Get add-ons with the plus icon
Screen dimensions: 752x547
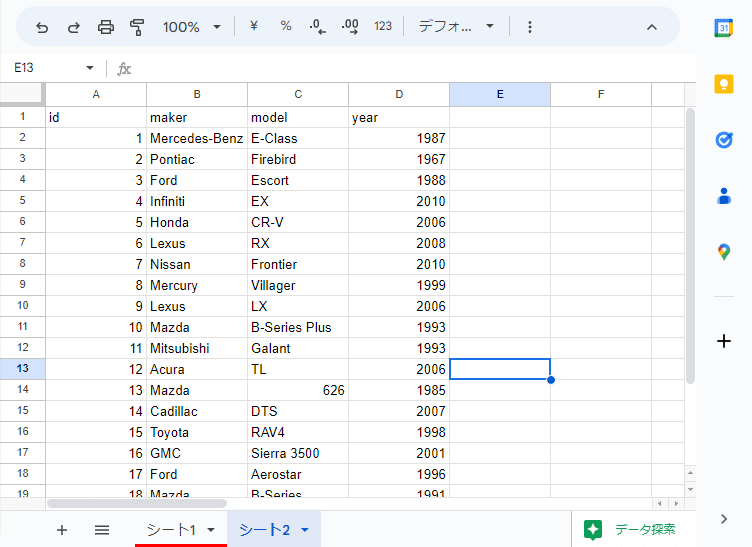724,341
